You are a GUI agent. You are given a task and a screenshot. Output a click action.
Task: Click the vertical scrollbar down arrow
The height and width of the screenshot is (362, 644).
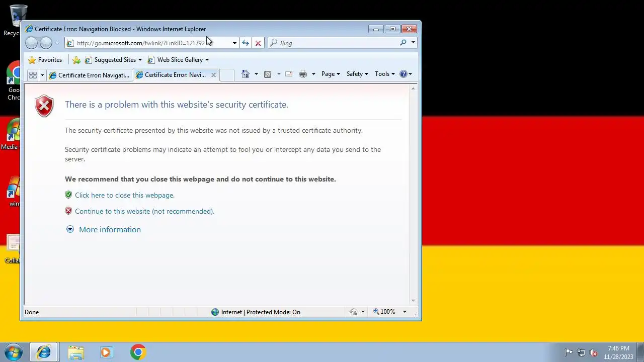click(414, 301)
